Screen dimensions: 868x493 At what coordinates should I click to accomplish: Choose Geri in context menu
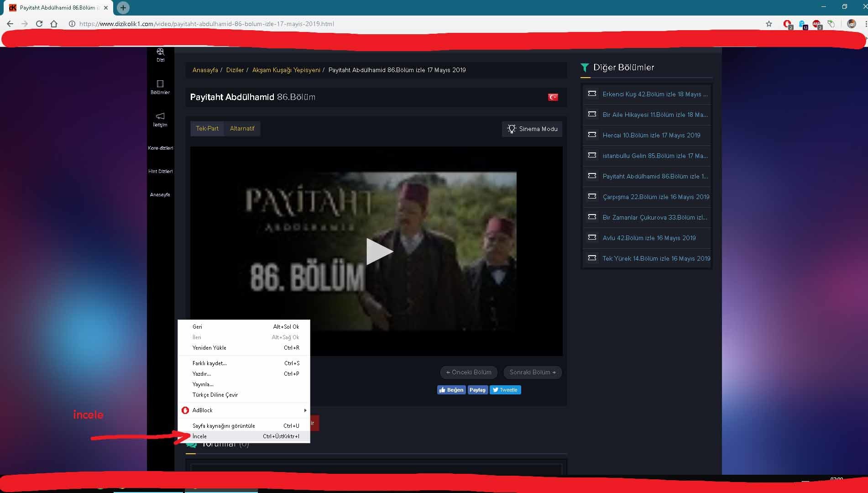point(244,326)
